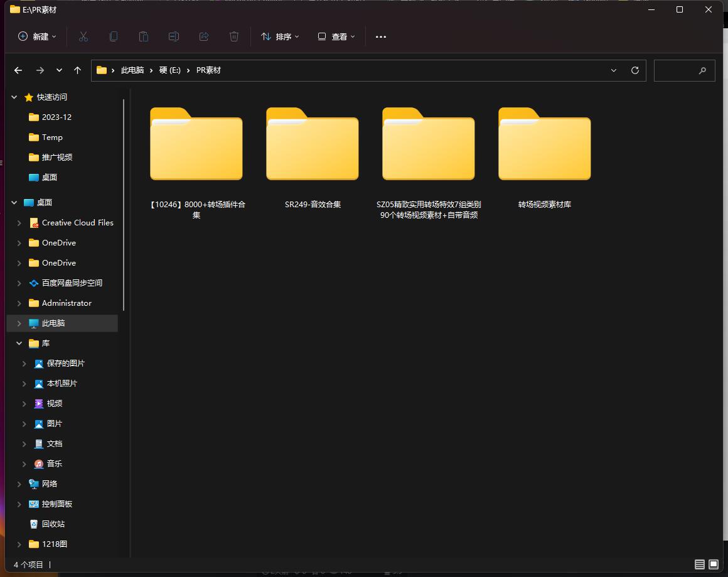Click the Delete trash icon
Screen dimensions: 728x577
(234, 36)
